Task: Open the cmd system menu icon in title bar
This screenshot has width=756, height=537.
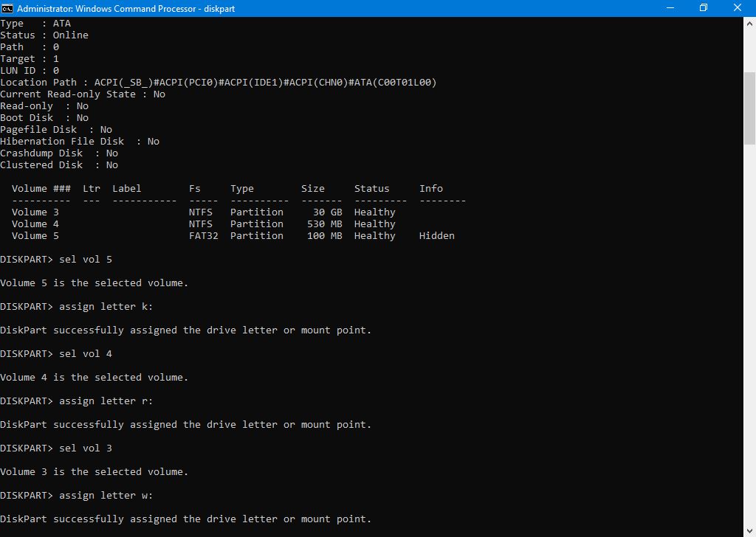Action: point(7,8)
